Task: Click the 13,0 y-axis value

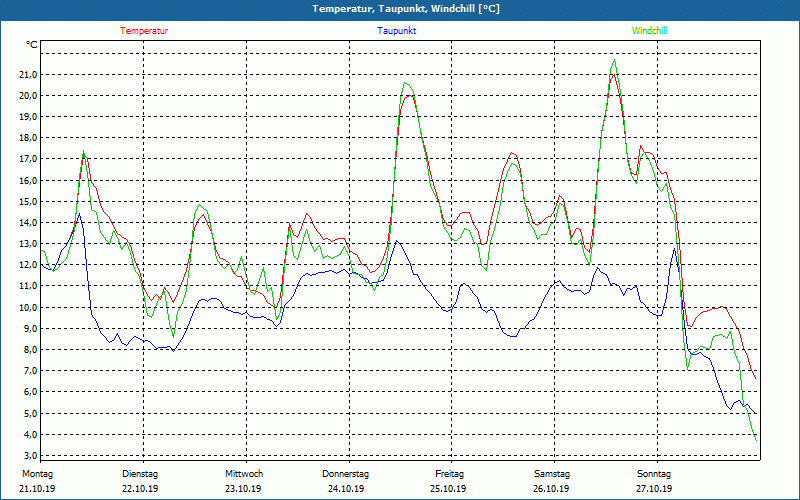Action: pyautogui.click(x=29, y=243)
